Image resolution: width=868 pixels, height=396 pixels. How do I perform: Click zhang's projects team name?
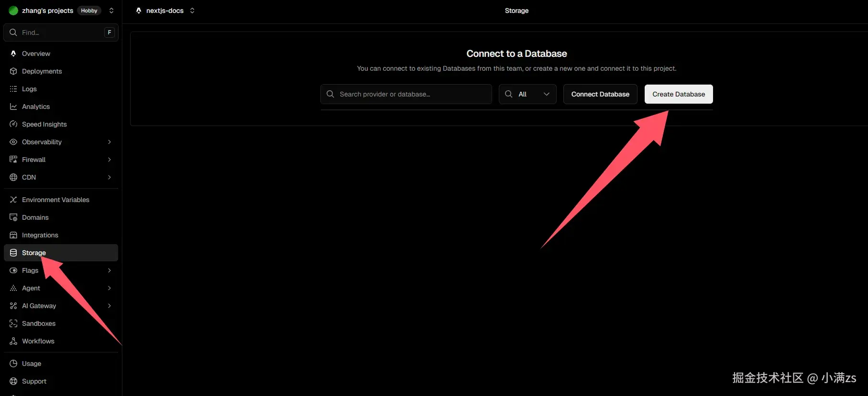click(x=47, y=11)
